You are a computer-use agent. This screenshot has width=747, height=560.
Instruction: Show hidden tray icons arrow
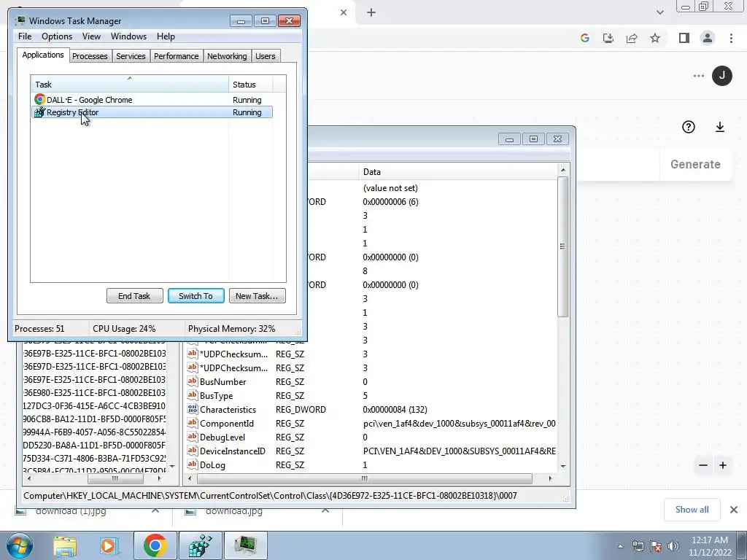(620, 546)
